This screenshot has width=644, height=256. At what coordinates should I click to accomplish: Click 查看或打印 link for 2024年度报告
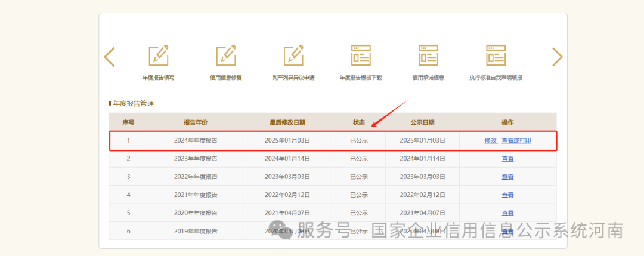(516, 141)
